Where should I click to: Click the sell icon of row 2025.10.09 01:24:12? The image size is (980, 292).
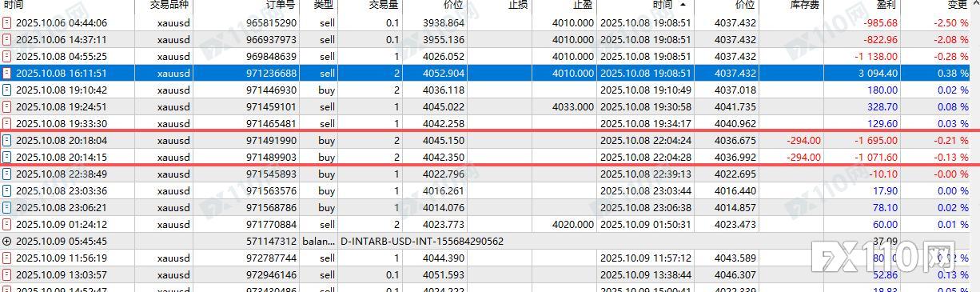pos(7,224)
